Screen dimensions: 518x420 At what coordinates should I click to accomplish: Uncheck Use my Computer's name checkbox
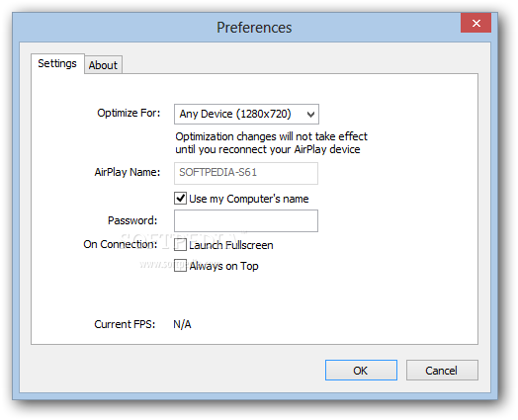point(180,199)
